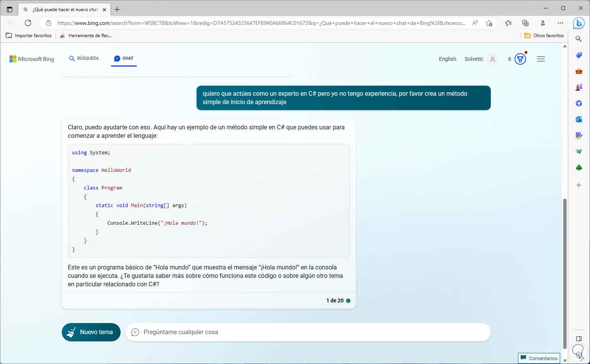
Task: Switch language to English
Action: (x=447, y=59)
